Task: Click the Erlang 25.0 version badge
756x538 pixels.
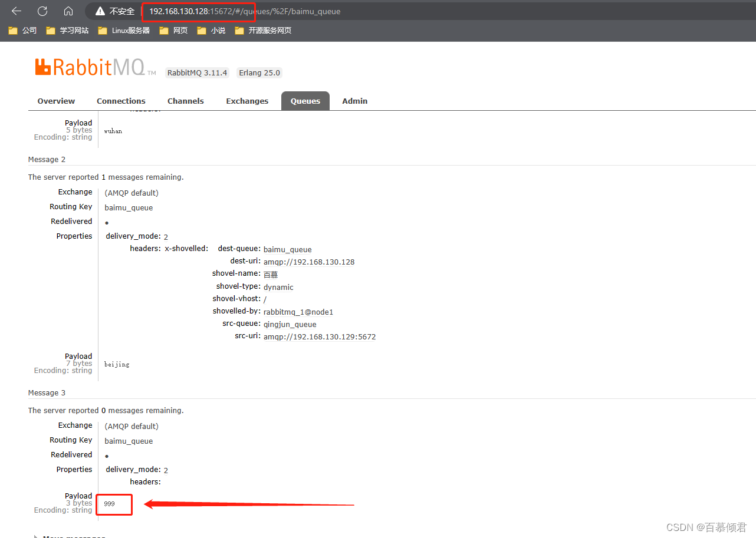Action: pyautogui.click(x=259, y=73)
